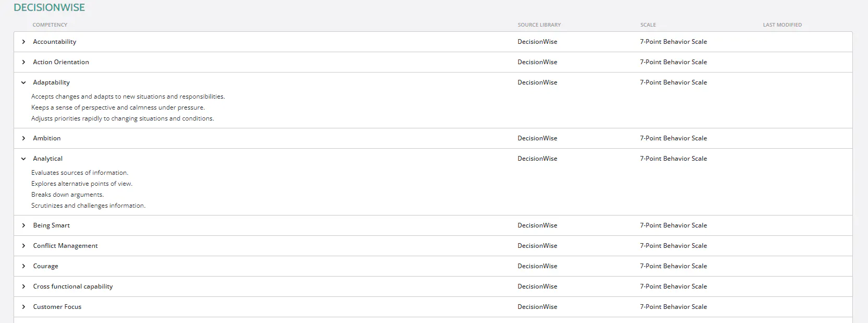
Task: Click 'Scrutinizes and challenges information.' behavior
Action: pos(89,206)
